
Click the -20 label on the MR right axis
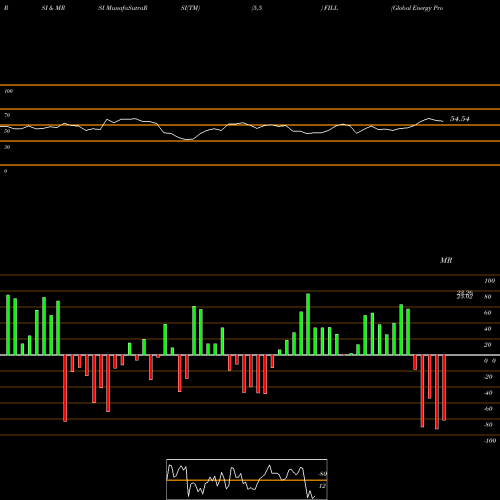point(488,377)
